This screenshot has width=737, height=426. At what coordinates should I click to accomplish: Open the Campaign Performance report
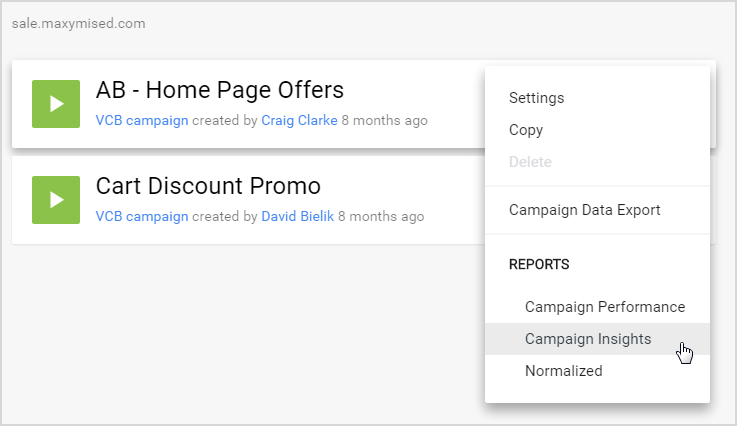coord(605,307)
